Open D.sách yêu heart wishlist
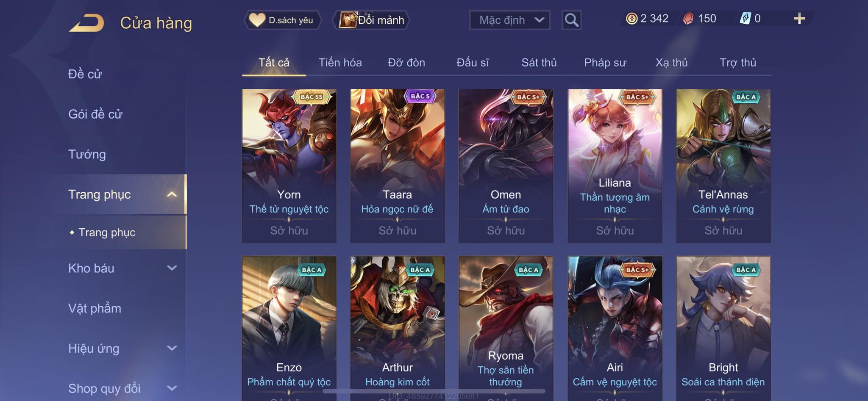868x401 pixels. pos(282,20)
